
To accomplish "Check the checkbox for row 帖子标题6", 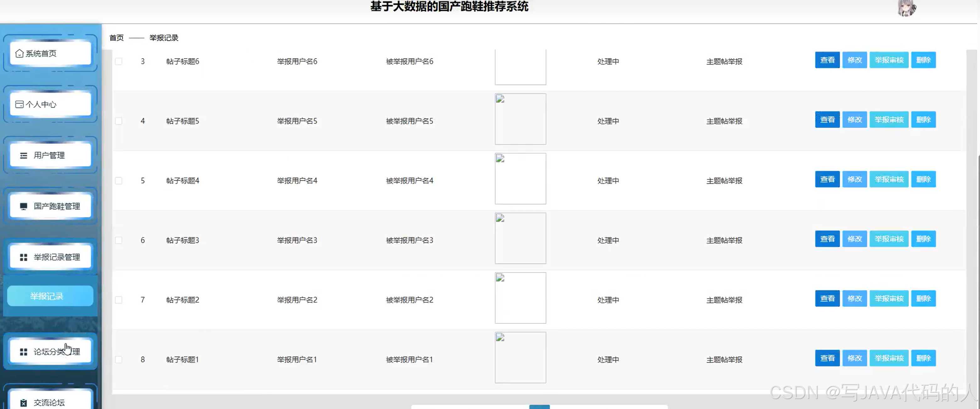I will pyautogui.click(x=119, y=61).
